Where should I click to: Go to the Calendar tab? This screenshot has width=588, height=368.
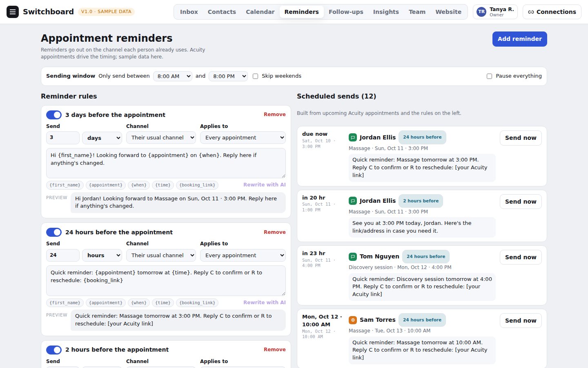pos(260,12)
